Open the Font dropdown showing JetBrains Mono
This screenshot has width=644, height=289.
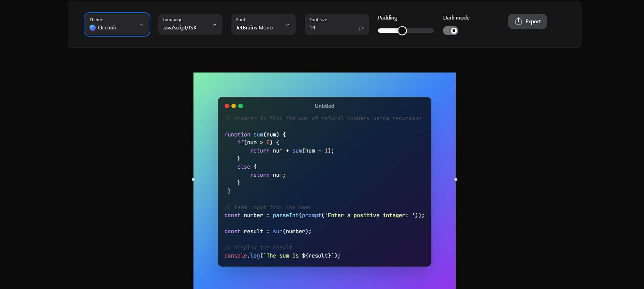[264, 24]
